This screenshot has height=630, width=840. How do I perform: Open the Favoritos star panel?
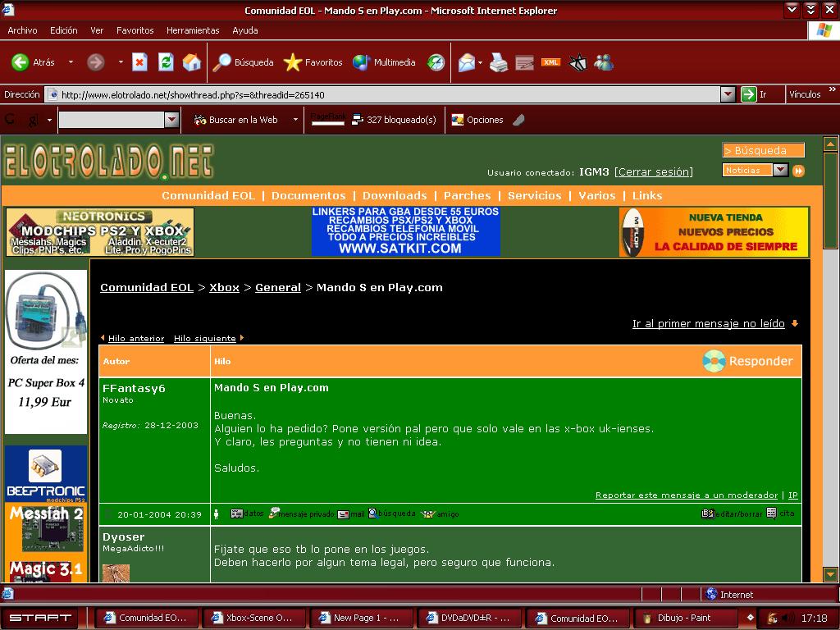pyautogui.click(x=313, y=62)
